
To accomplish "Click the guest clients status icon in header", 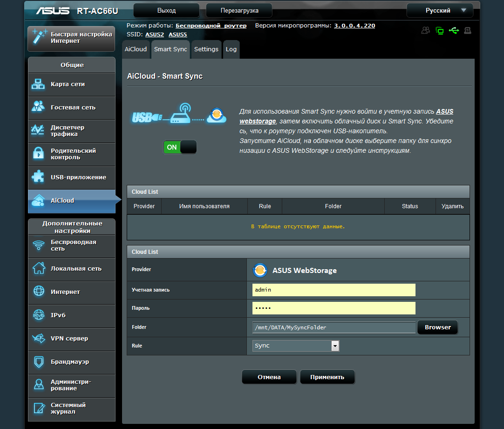I will tap(426, 31).
